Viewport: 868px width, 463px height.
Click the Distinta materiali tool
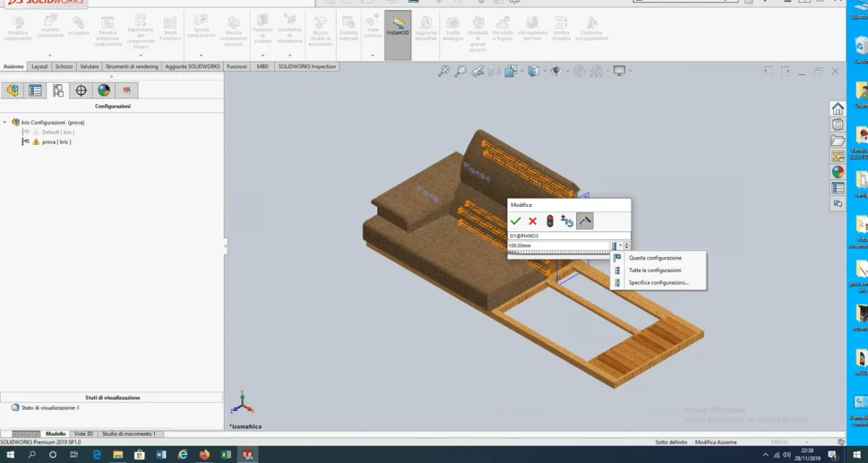click(348, 29)
